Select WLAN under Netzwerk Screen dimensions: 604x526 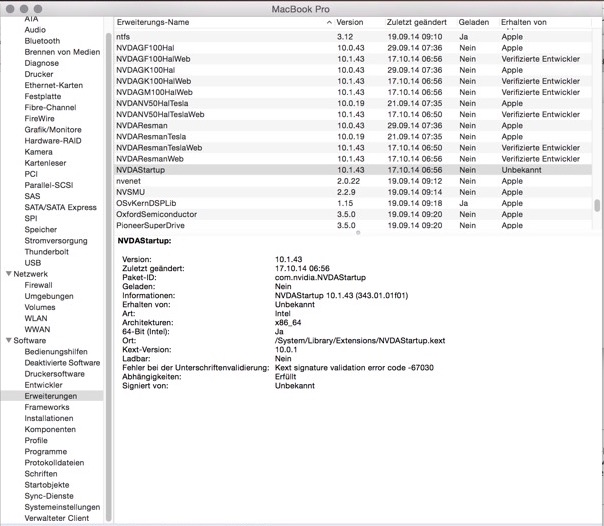(x=36, y=318)
